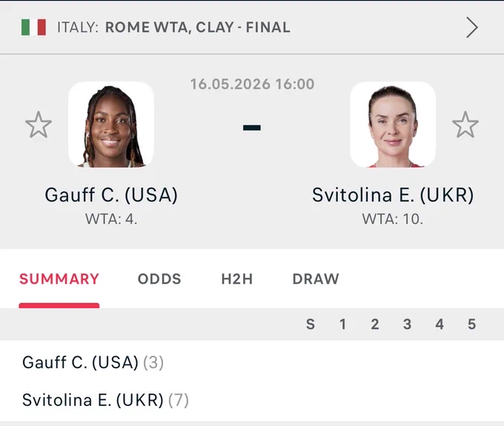Select the SUMMARY tab
The image size is (504, 426).
(x=59, y=279)
